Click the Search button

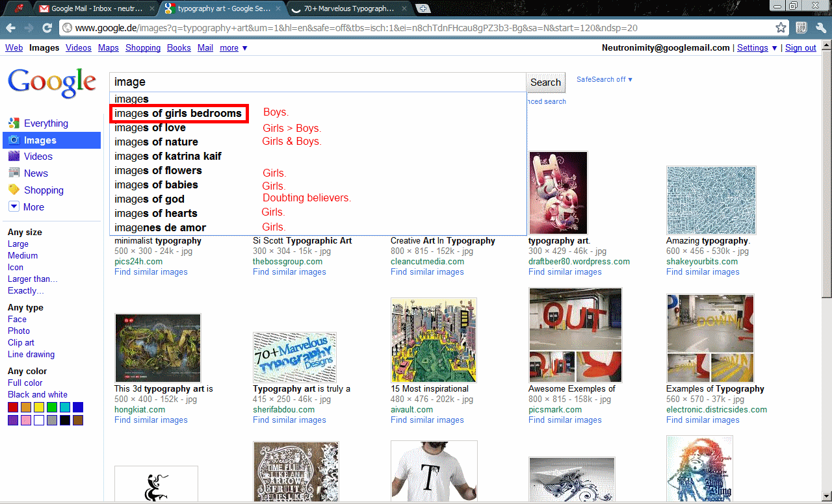[x=545, y=82]
